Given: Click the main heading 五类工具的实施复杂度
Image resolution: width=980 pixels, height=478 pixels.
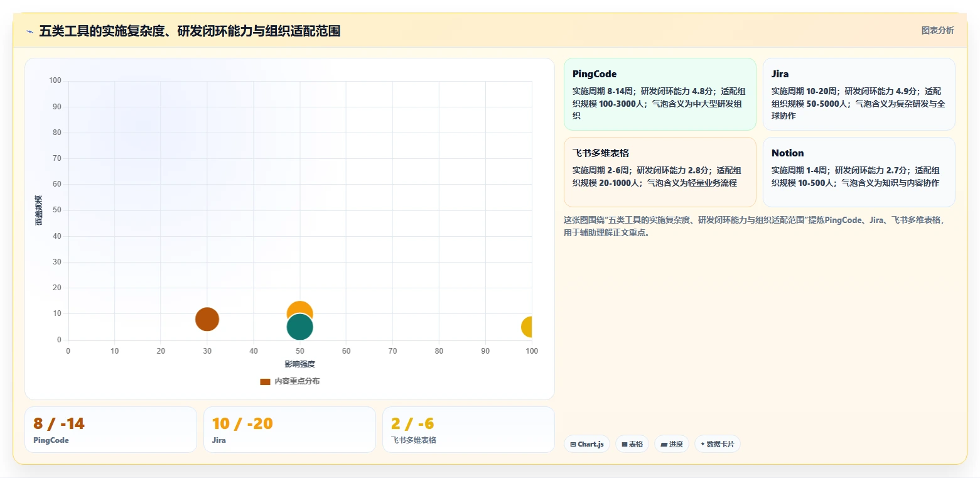Looking at the screenshot, I should [190, 31].
